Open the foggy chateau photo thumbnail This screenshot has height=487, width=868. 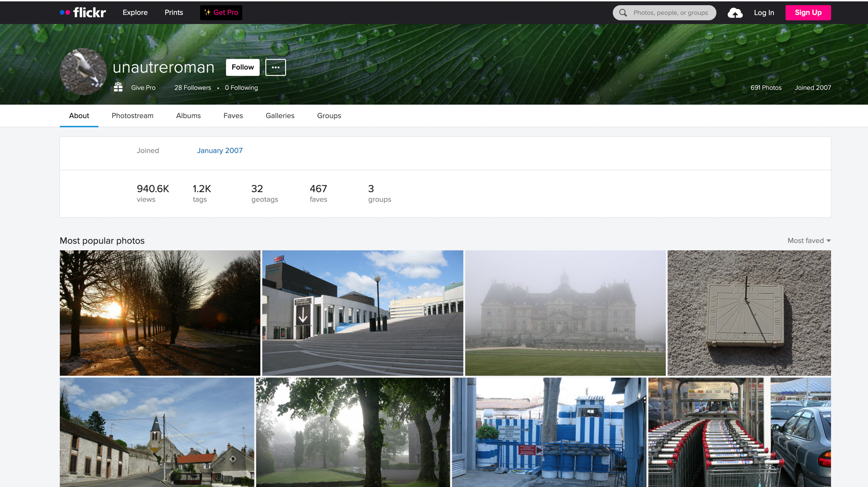[565, 313]
